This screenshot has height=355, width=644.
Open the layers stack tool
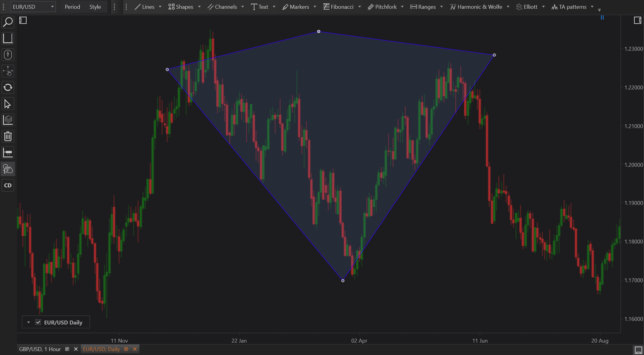8,120
